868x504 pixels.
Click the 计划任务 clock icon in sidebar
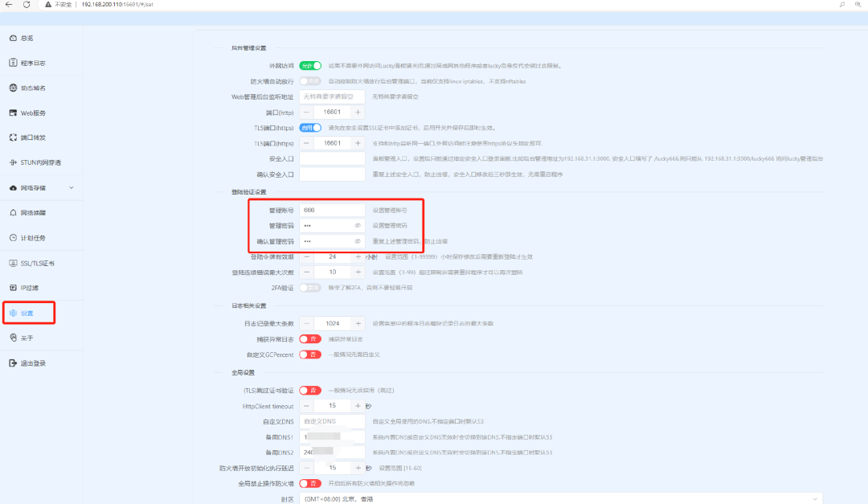tap(14, 238)
